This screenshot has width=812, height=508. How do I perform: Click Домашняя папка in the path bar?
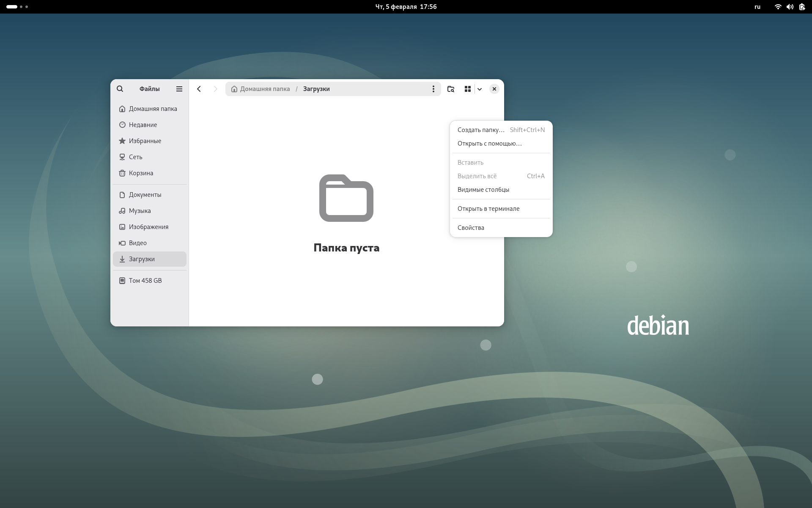point(264,89)
